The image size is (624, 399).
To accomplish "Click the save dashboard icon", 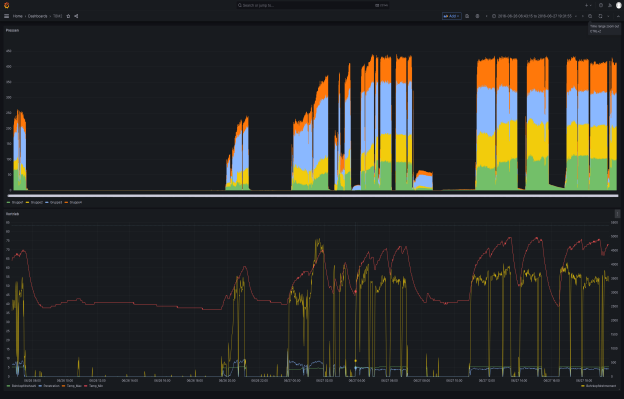I will [x=467, y=16].
